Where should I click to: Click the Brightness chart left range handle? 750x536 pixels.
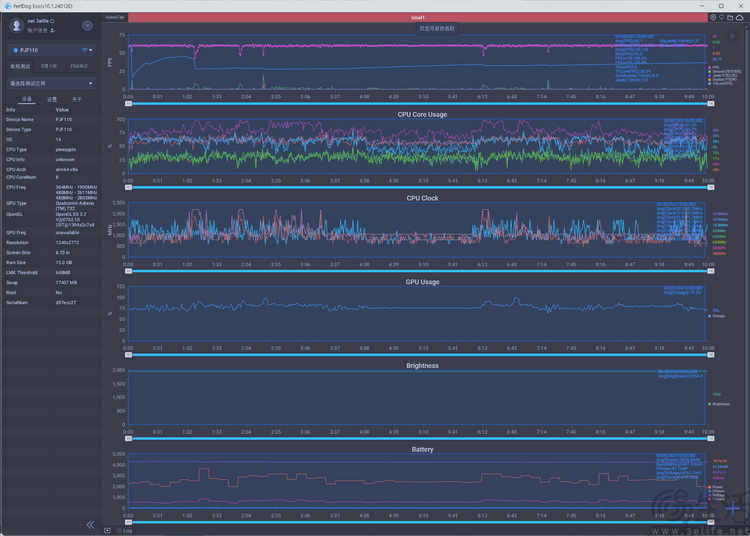point(128,438)
